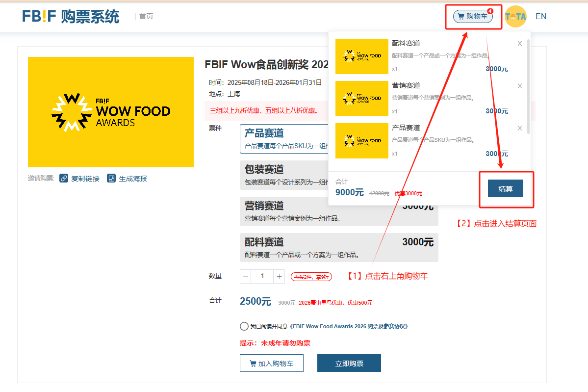The image size is (588, 392).
Task: Click the FBIF Wow食品创新奖 event title
Action: [267, 65]
